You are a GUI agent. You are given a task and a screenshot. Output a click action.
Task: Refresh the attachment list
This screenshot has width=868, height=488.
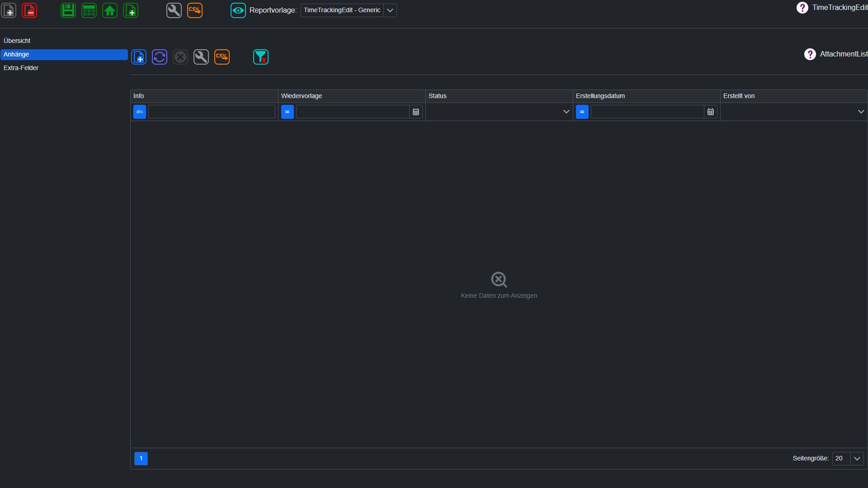click(160, 57)
